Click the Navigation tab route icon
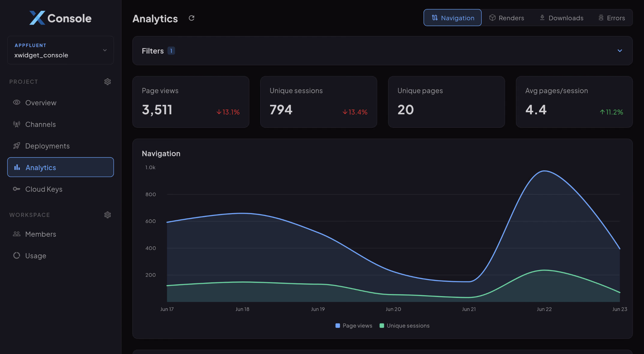Viewport: 644px width, 354px height. coord(435,18)
